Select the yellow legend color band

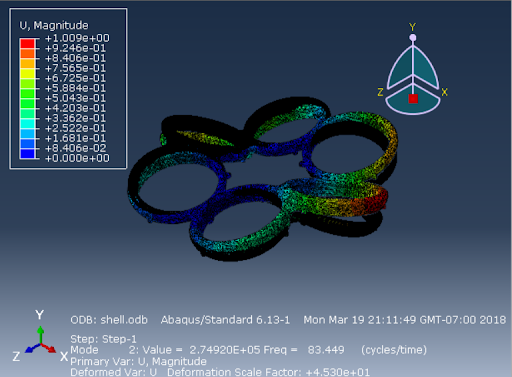point(27,74)
